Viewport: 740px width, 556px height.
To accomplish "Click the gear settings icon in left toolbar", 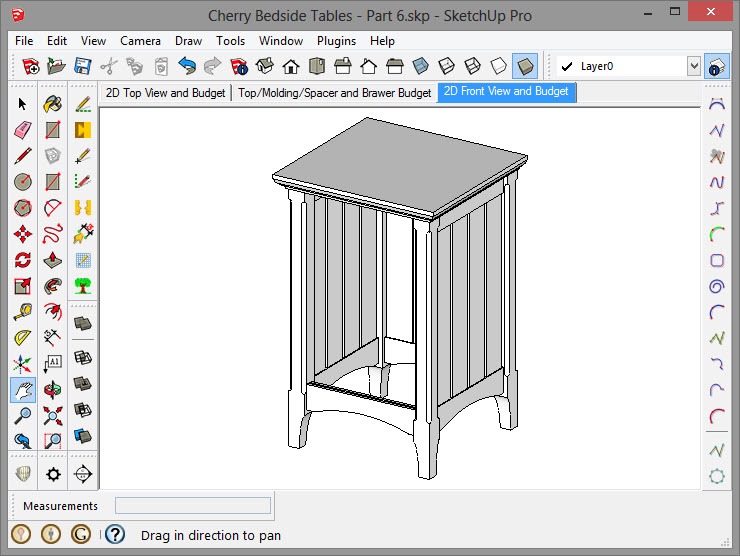I will tap(53, 474).
